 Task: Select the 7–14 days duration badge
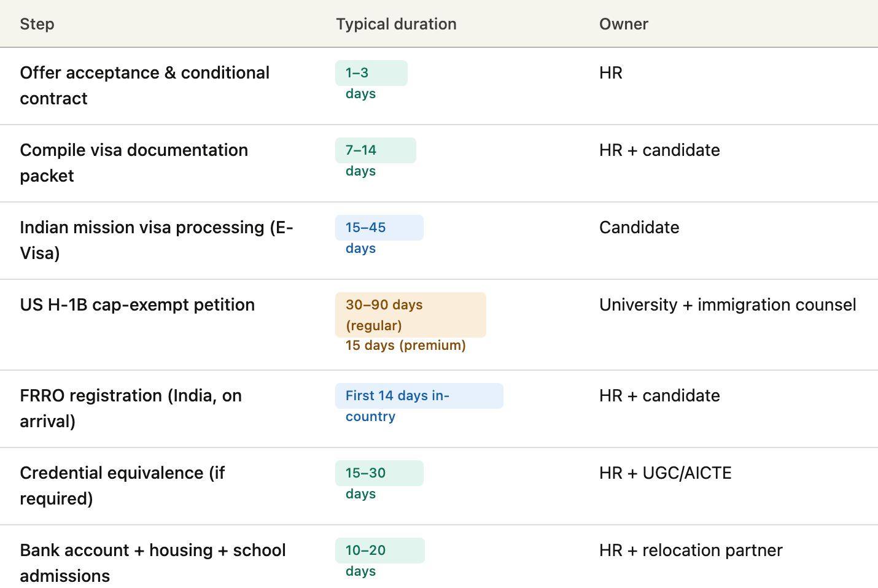[375, 151]
